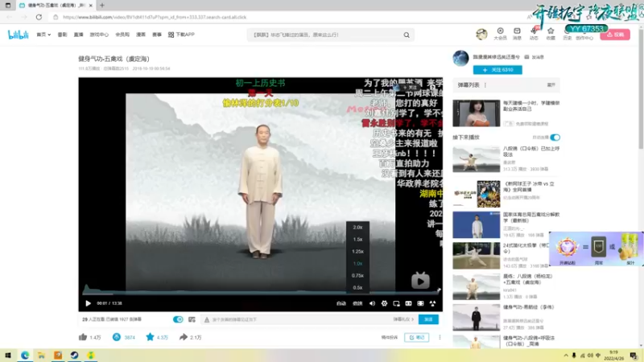The image size is (644, 362).
Task: Click the pink 投稿 upload button
Action: pos(615,35)
